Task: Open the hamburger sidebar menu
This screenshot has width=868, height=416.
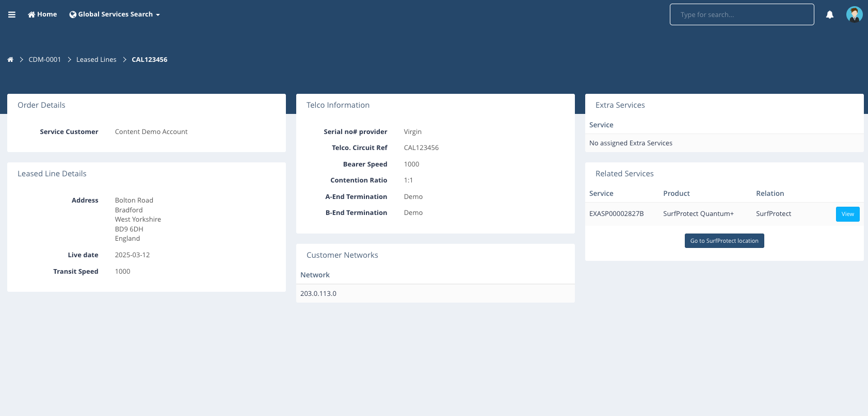Action: pyautogui.click(x=12, y=14)
